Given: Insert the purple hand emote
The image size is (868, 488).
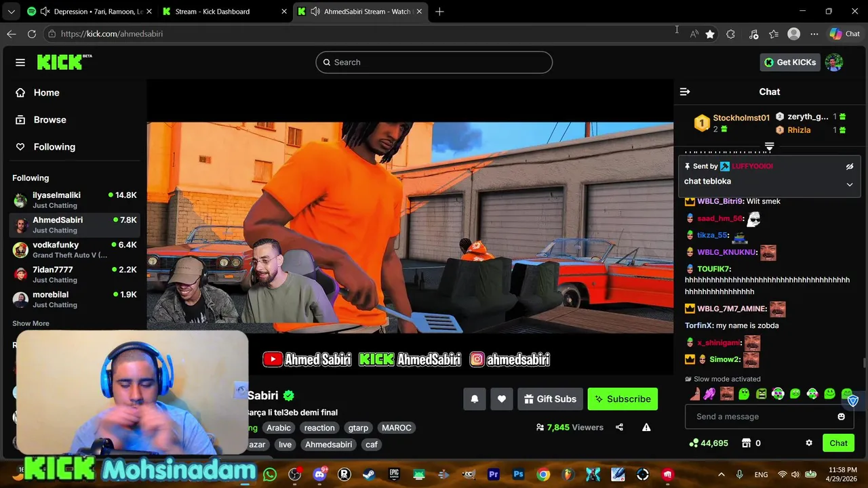Looking at the screenshot, I should [709, 394].
